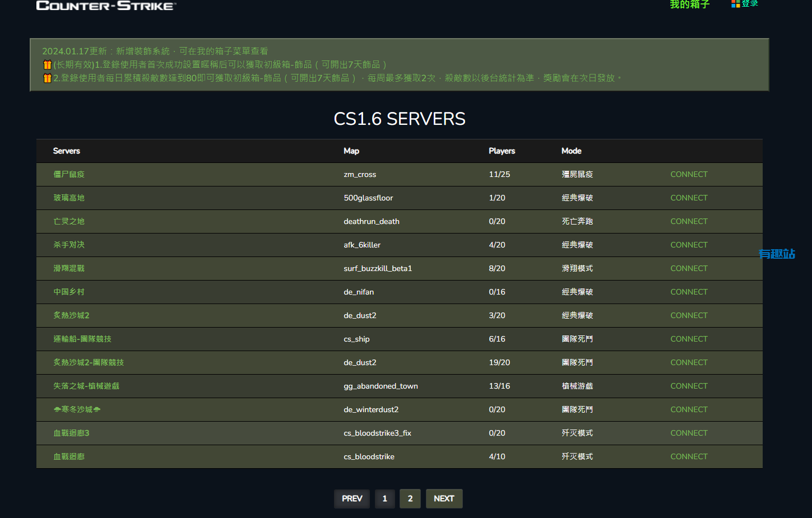
Task: Click the 登录 login link
Action: [750, 3]
